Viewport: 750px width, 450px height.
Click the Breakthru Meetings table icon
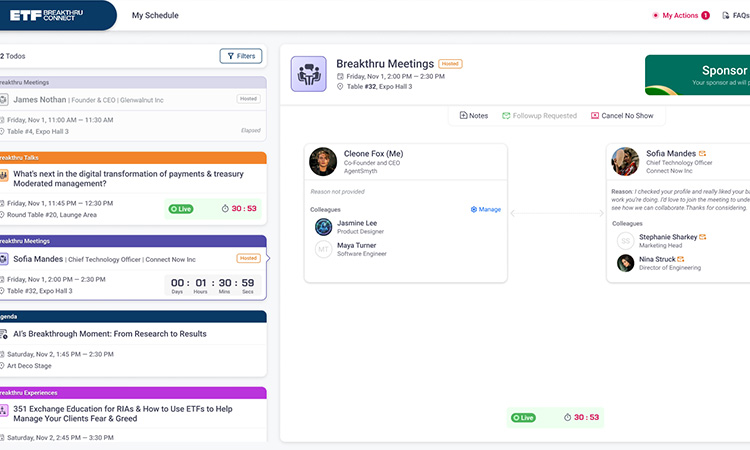tap(308, 74)
